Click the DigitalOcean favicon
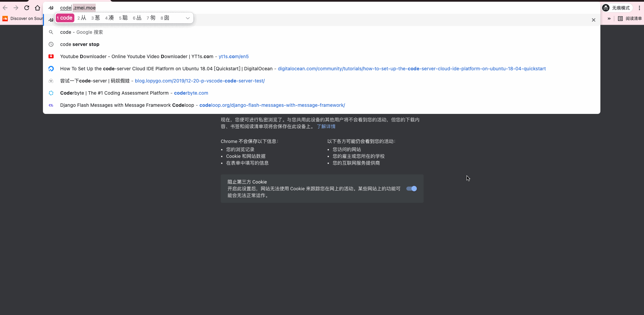The image size is (644, 315). click(x=51, y=69)
